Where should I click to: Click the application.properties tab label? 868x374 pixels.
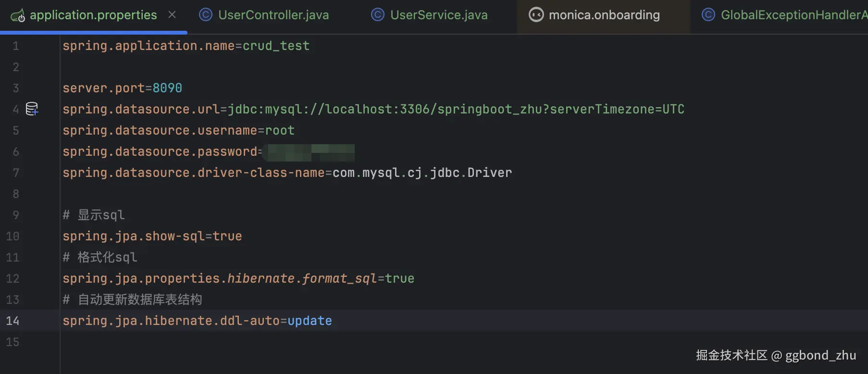tap(93, 15)
